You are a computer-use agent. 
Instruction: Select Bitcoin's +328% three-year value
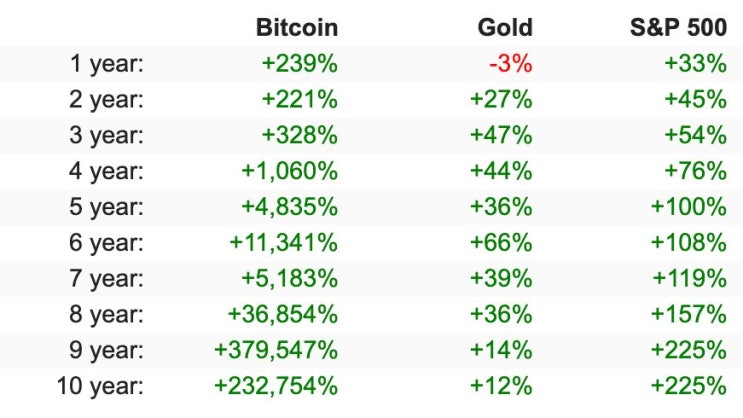300,135
